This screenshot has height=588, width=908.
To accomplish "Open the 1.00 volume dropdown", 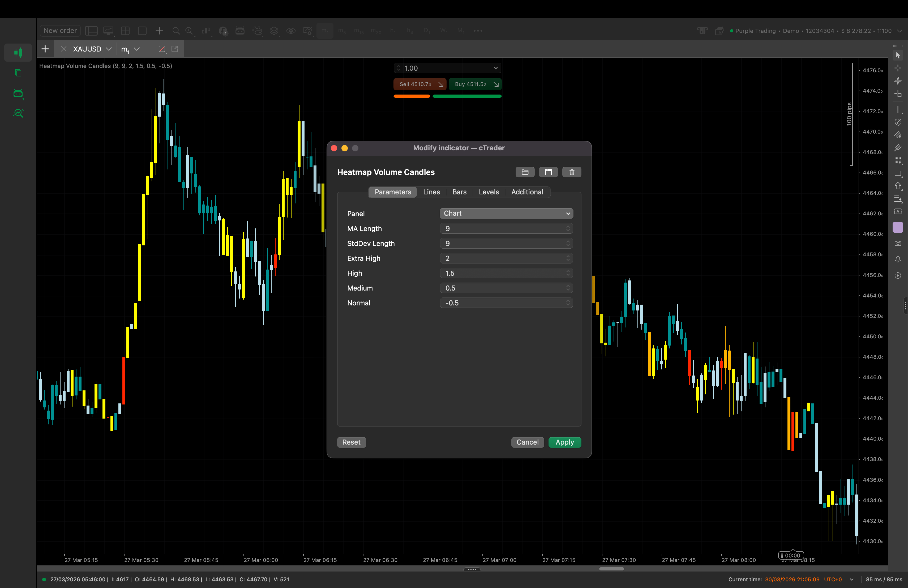I will [495, 68].
